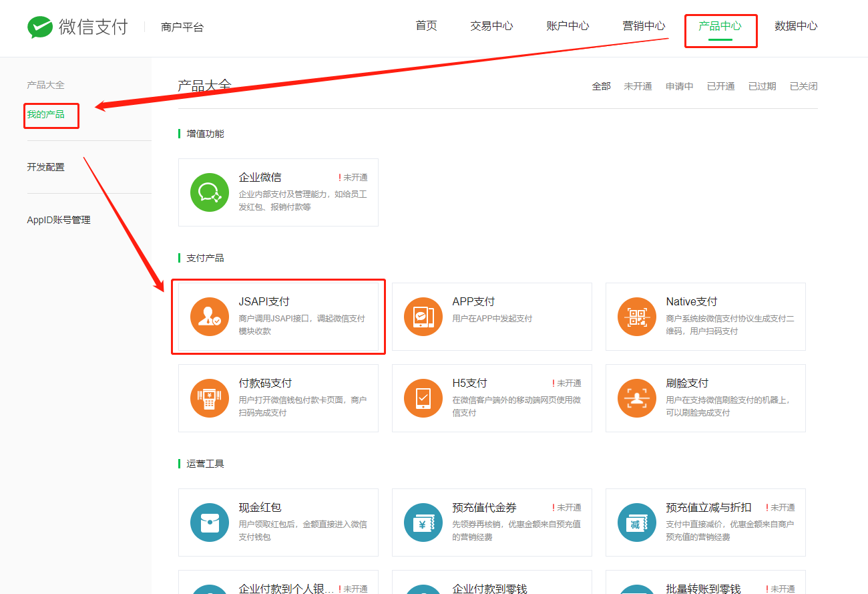Open 数据中心 in the top navigation

(x=796, y=26)
